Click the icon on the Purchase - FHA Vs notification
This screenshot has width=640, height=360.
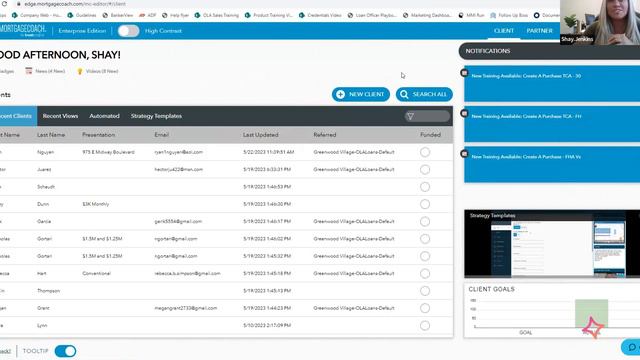(464, 153)
